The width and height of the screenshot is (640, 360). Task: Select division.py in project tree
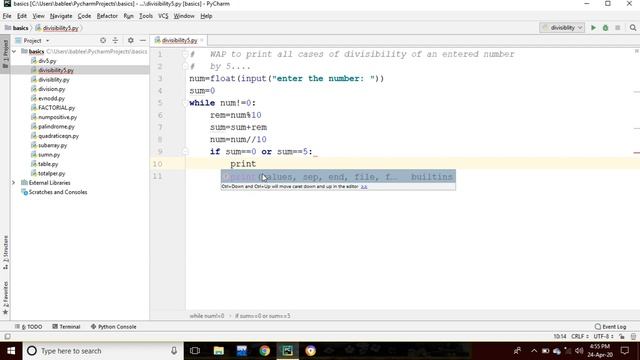(51, 89)
